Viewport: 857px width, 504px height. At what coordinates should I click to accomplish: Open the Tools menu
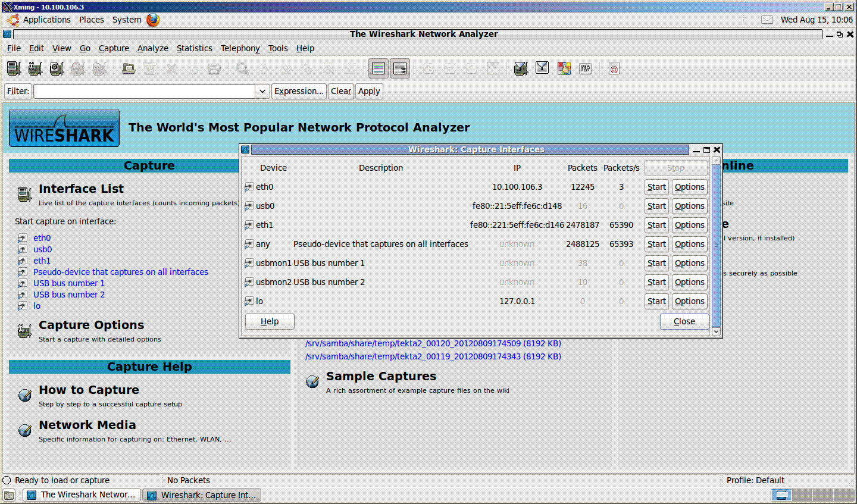(278, 48)
